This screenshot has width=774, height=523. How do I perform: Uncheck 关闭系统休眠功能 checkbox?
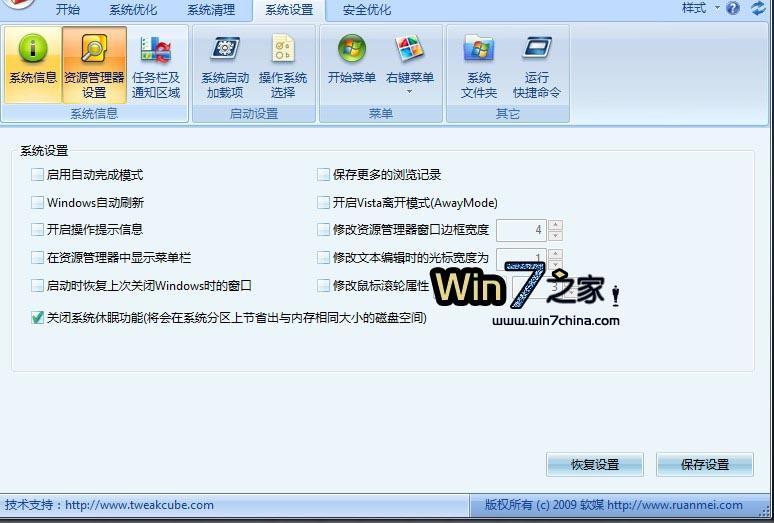click(38, 317)
